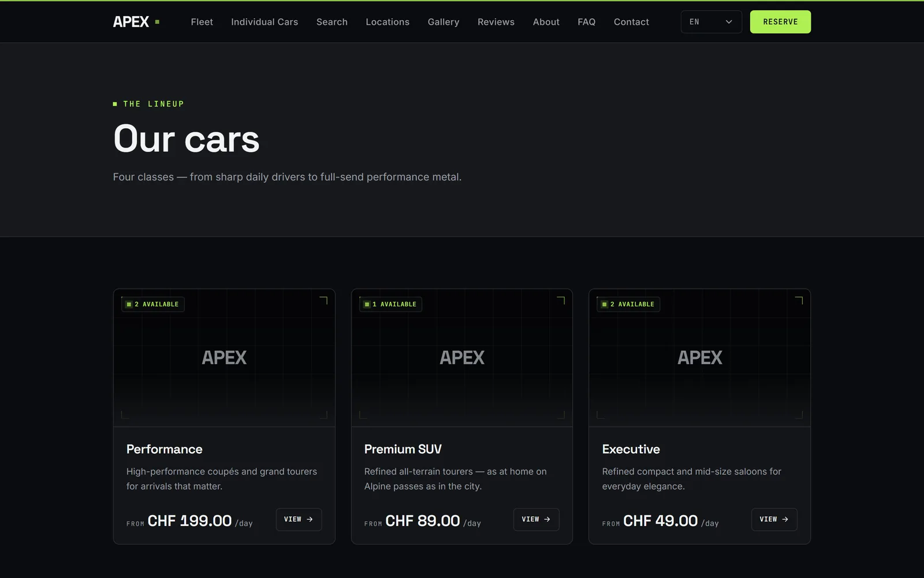Click the 1 AVAILABLE badge
This screenshot has height=578, width=924.
tap(390, 304)
